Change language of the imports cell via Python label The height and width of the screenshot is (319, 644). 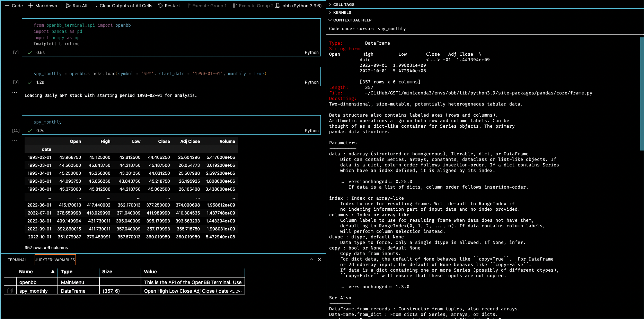311,53
